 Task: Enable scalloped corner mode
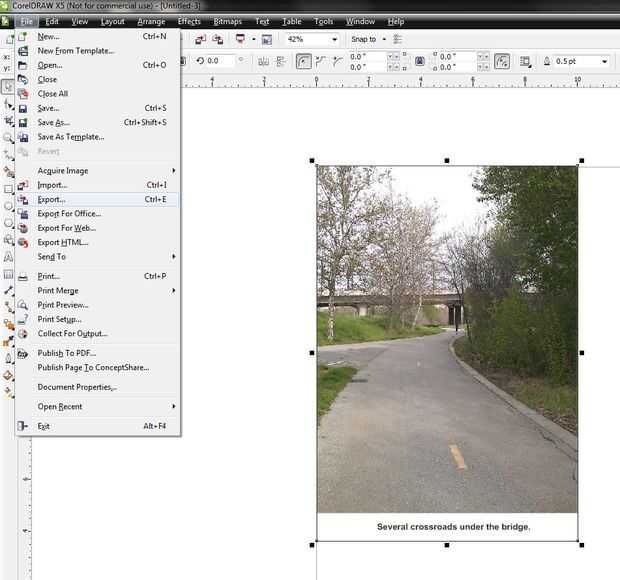coord(321,61)
